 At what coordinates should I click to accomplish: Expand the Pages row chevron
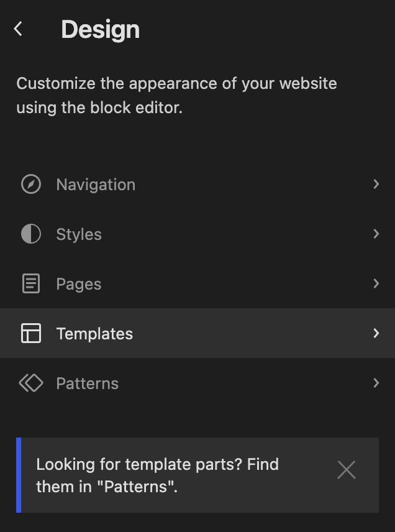click(376, 284)
